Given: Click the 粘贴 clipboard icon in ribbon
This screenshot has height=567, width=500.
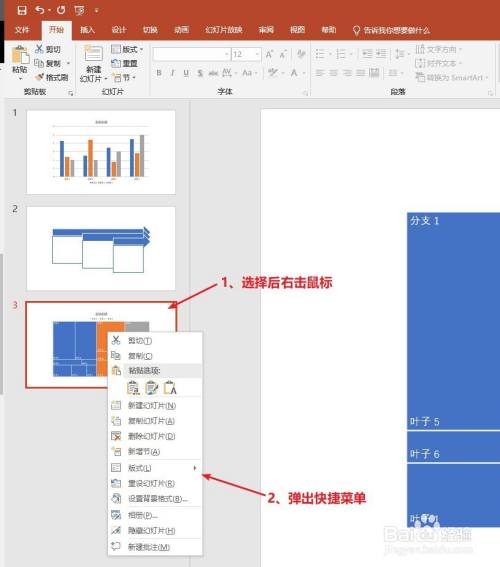Looking at the screenshot, I should coord(20,55).
